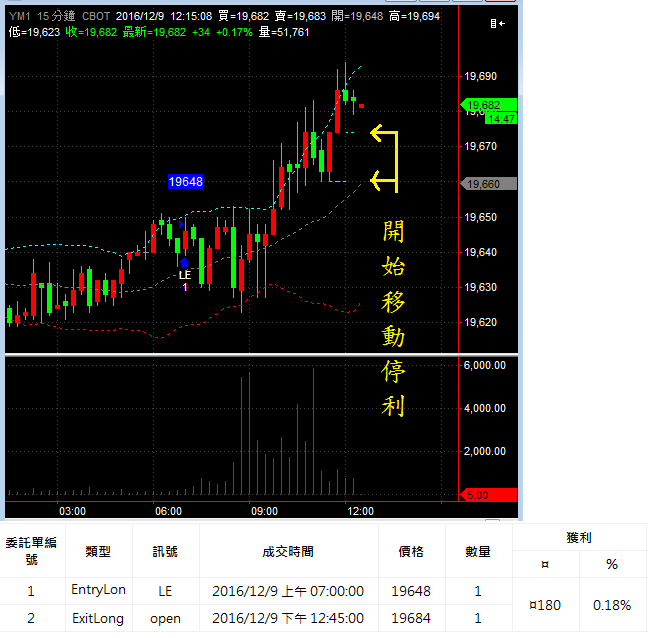
Task: Click the 2,000.00 volume axis label
Action: 485,451
